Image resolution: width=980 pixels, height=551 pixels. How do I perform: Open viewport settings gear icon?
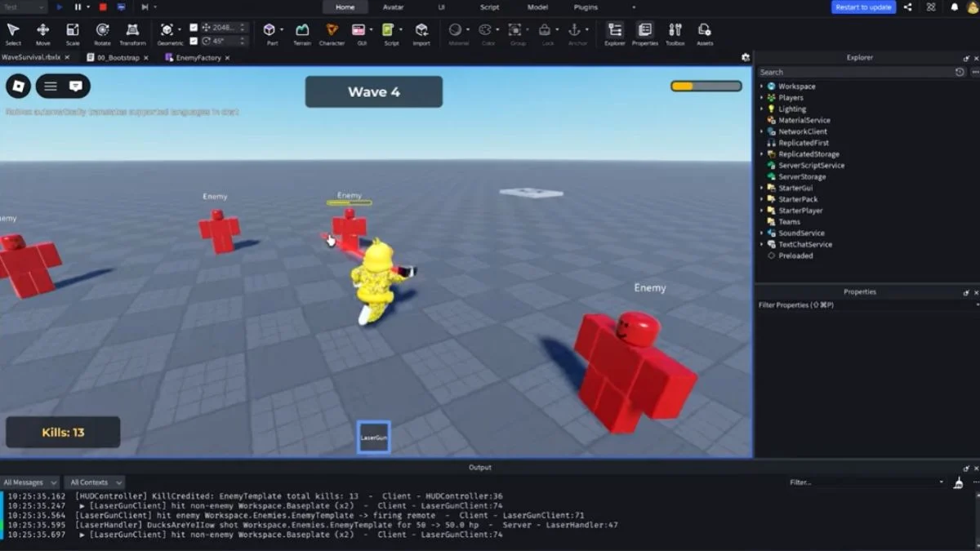[745, 58]
